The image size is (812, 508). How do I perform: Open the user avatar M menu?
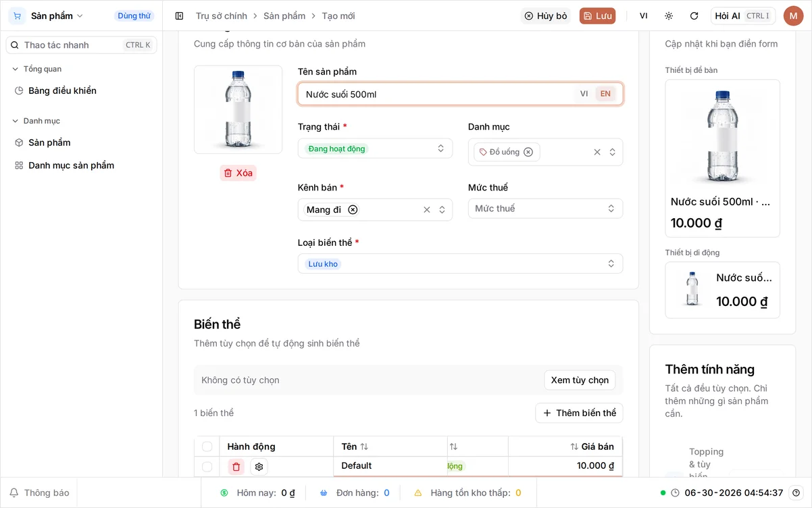click(793, 16)
